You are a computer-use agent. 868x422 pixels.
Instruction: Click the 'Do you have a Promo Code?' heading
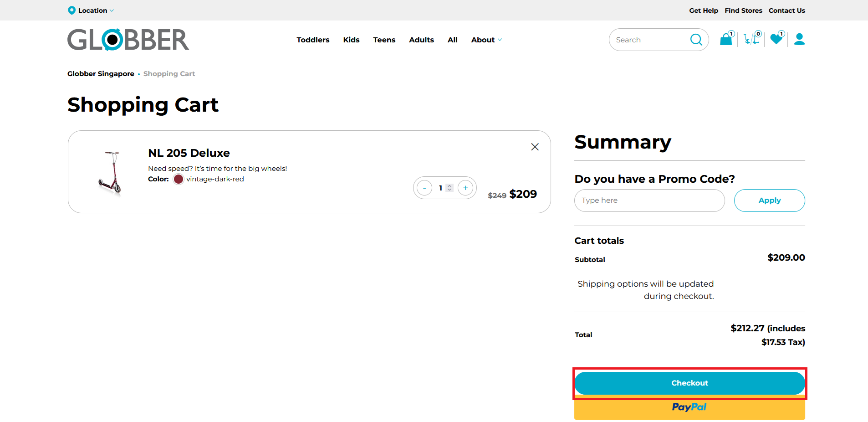(x=654, y=179)
